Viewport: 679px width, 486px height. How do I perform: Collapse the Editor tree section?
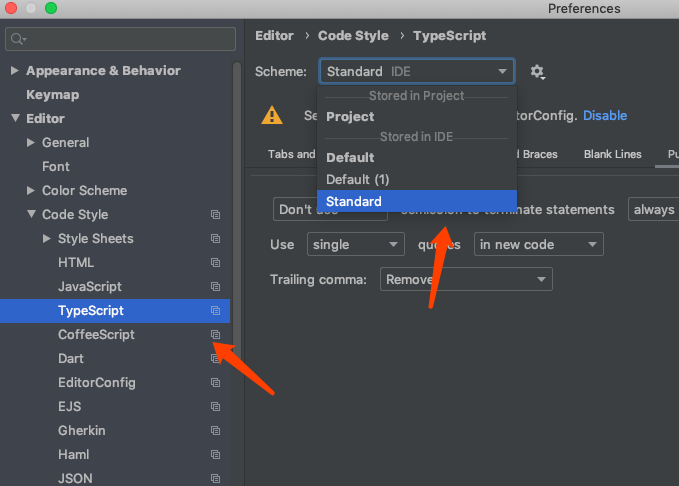click(x=14, y=119)
